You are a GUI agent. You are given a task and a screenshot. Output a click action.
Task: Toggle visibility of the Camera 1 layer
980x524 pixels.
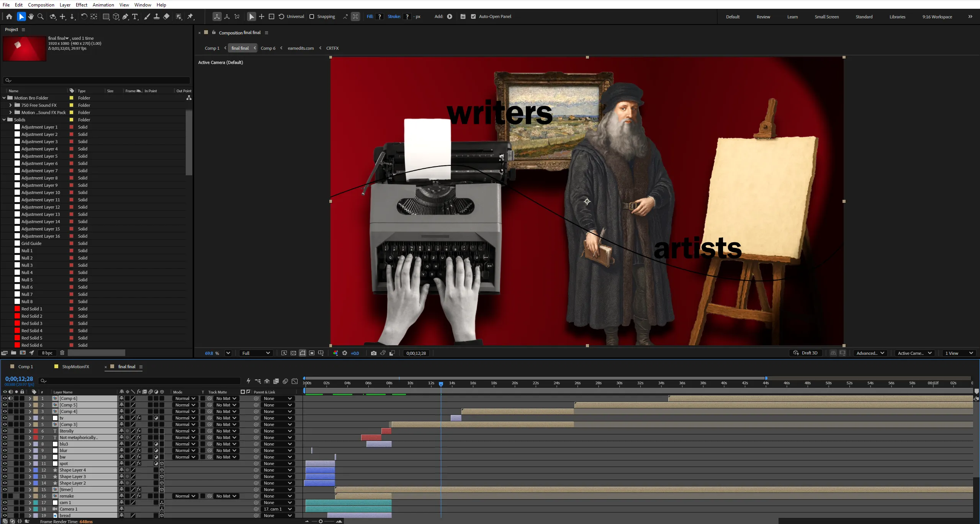coord(5,509)
